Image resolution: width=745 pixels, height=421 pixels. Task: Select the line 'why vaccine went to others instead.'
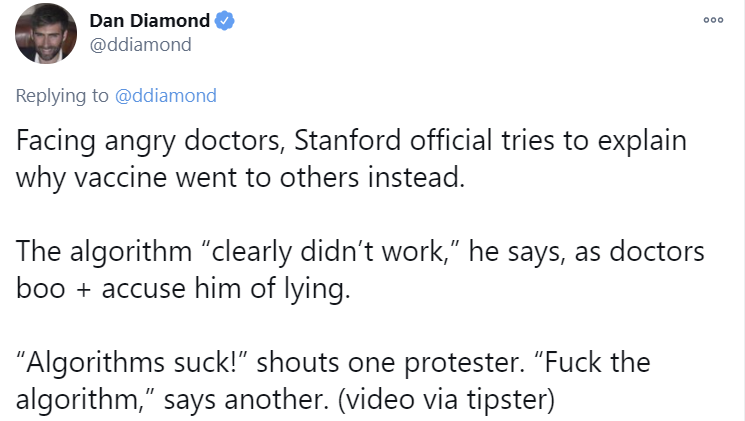point(240,178)
